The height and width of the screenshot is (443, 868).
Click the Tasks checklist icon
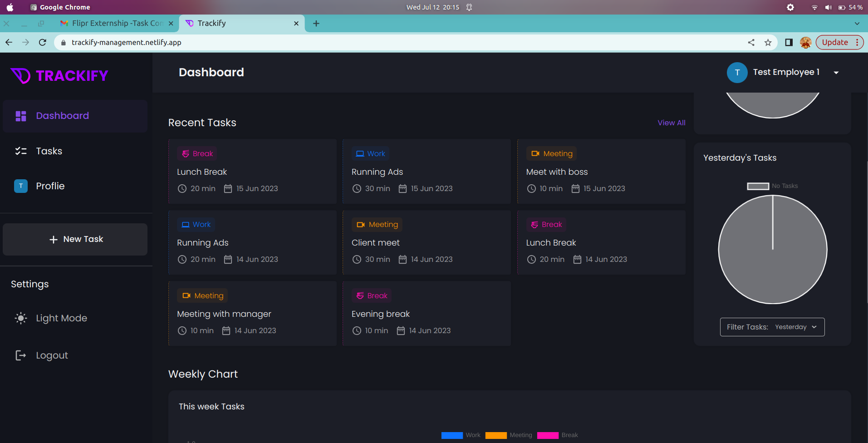point(21,151)
